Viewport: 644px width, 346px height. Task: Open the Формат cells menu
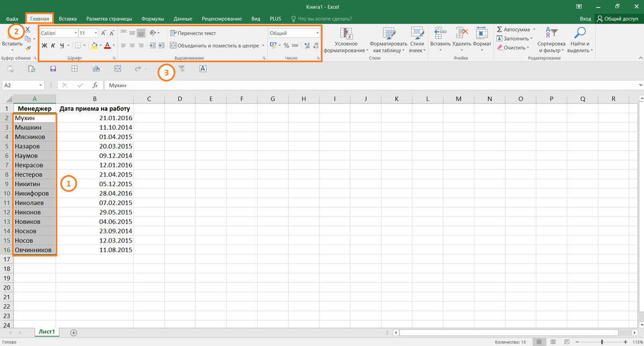point(482,40)
